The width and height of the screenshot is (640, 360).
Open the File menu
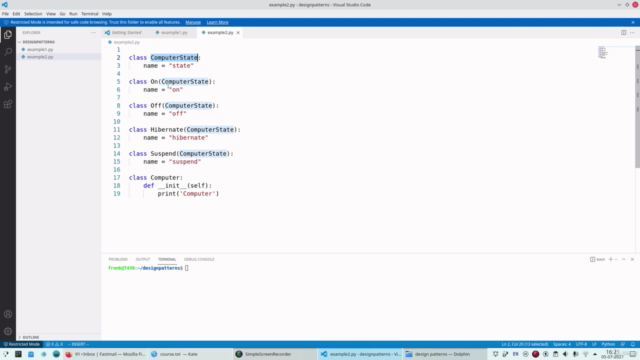pyautogui.click(x=5, y=14)
